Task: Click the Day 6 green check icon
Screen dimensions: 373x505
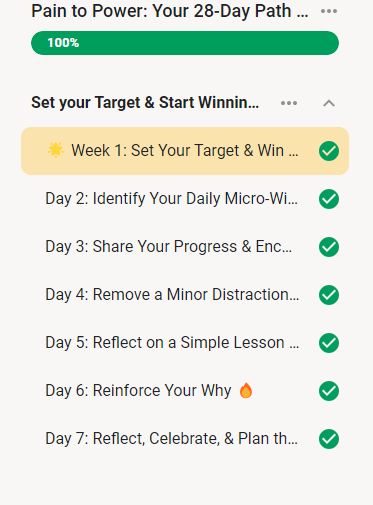Action: 329,391
